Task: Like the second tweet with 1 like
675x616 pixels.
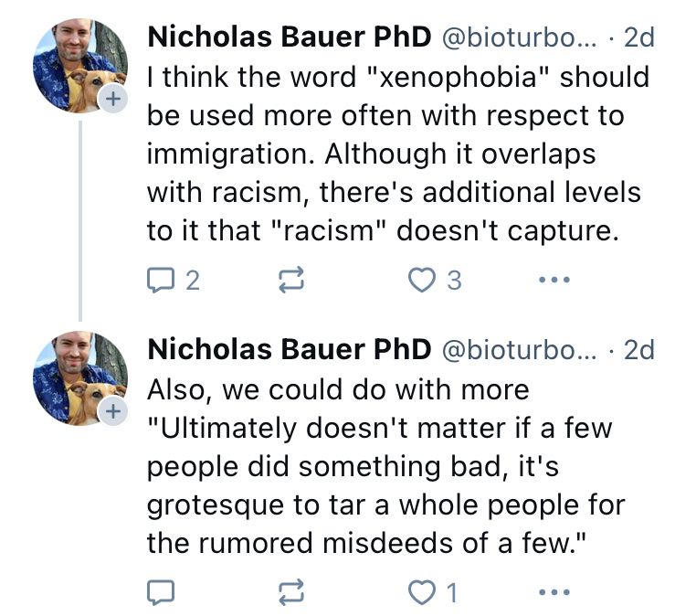Action: (421, 593)
